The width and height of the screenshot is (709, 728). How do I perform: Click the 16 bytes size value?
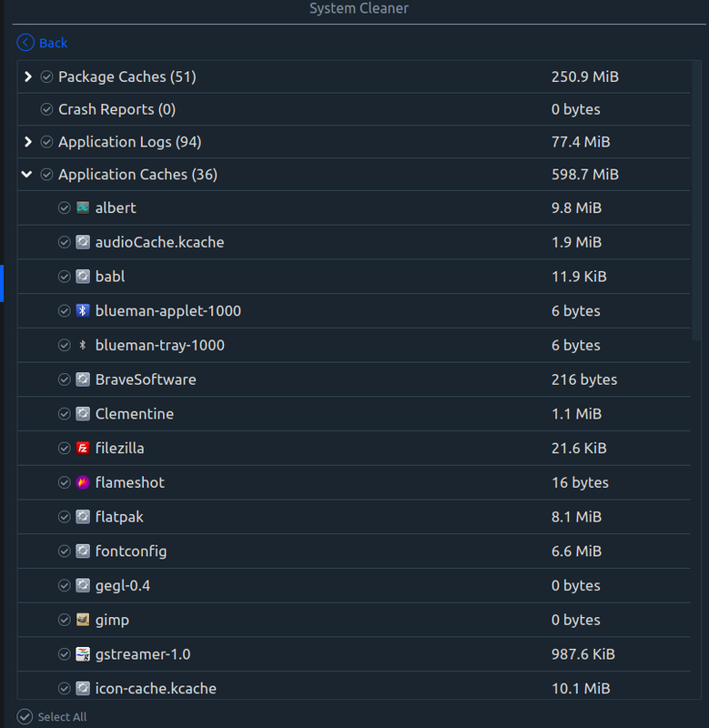581,483
